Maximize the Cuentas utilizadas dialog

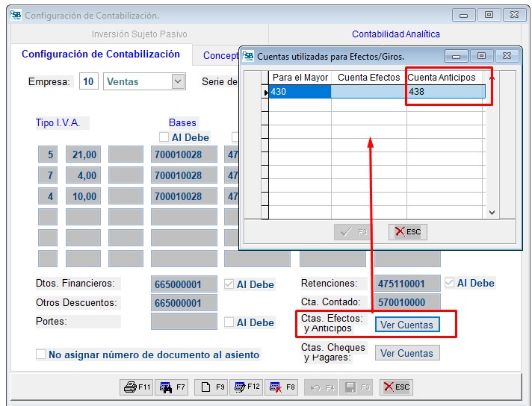(482, 56)
